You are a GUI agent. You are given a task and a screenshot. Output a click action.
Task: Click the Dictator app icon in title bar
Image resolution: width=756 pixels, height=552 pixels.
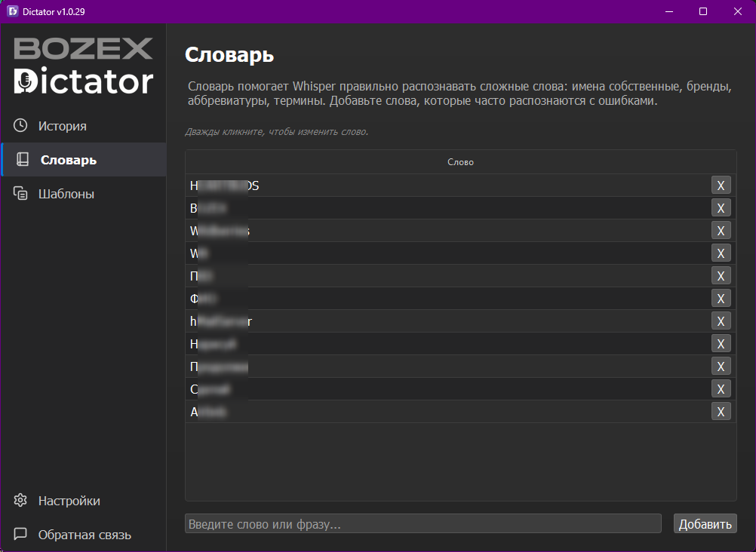pos(13,11)
